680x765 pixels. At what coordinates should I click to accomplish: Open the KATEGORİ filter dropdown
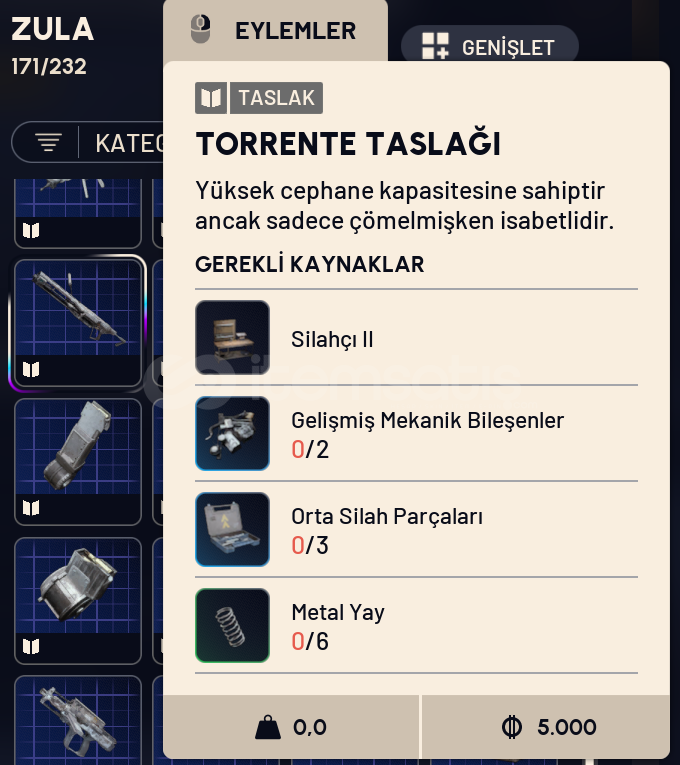88,142
